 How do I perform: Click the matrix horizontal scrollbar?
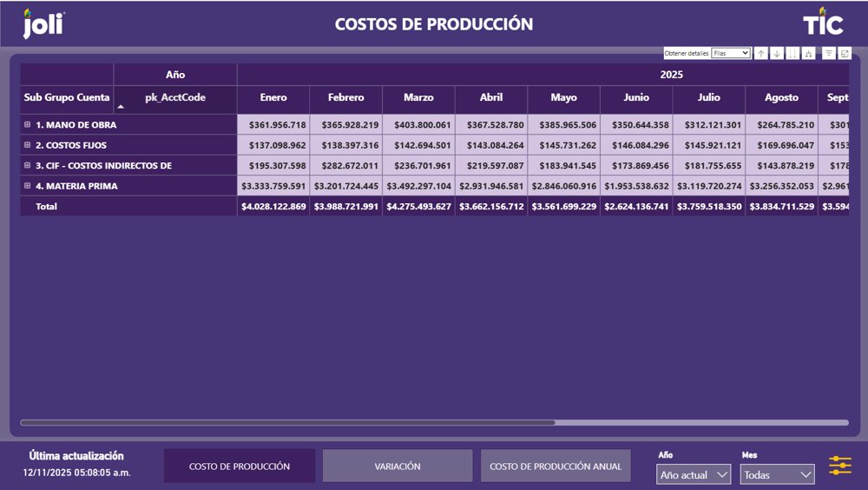286,423
